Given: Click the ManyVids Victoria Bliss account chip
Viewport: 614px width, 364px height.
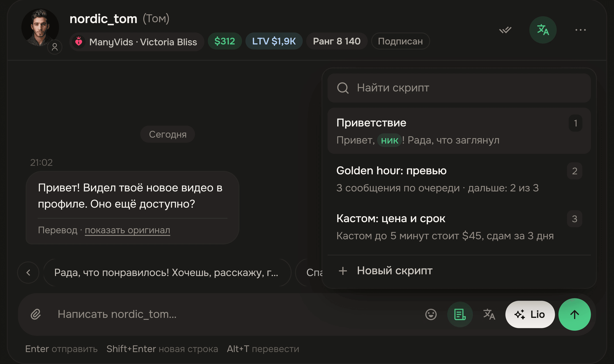Looking at the screenshot, I should (137, 42).
